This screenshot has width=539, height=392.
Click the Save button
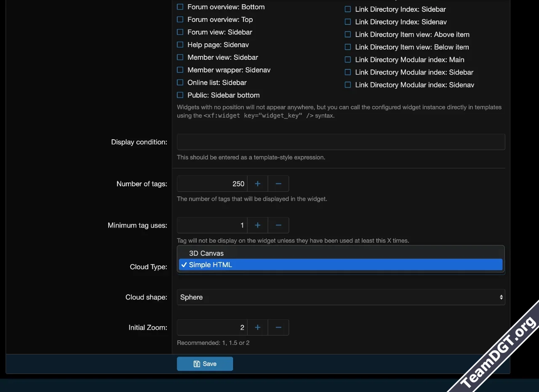click(x=205, y=364)
